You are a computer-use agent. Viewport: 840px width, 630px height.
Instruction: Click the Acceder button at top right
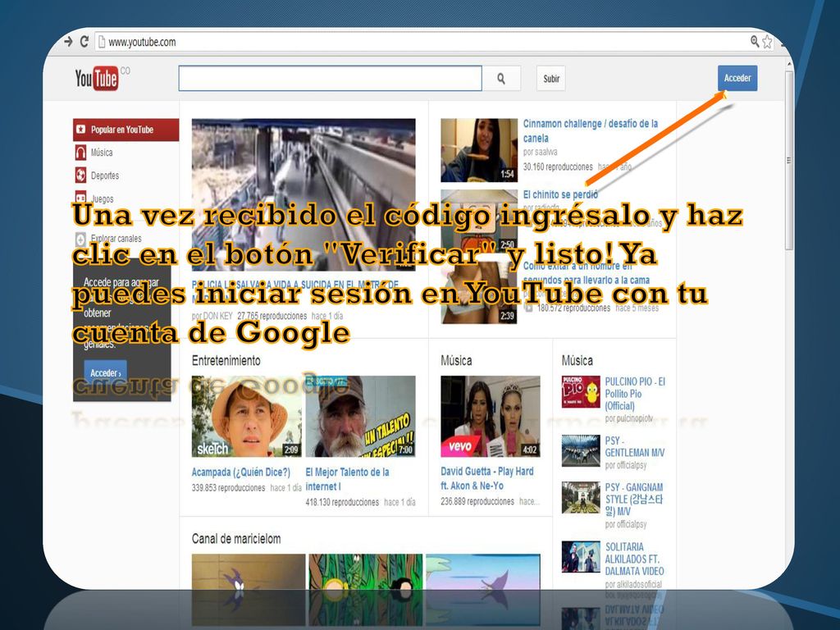[x=737, y=78]
